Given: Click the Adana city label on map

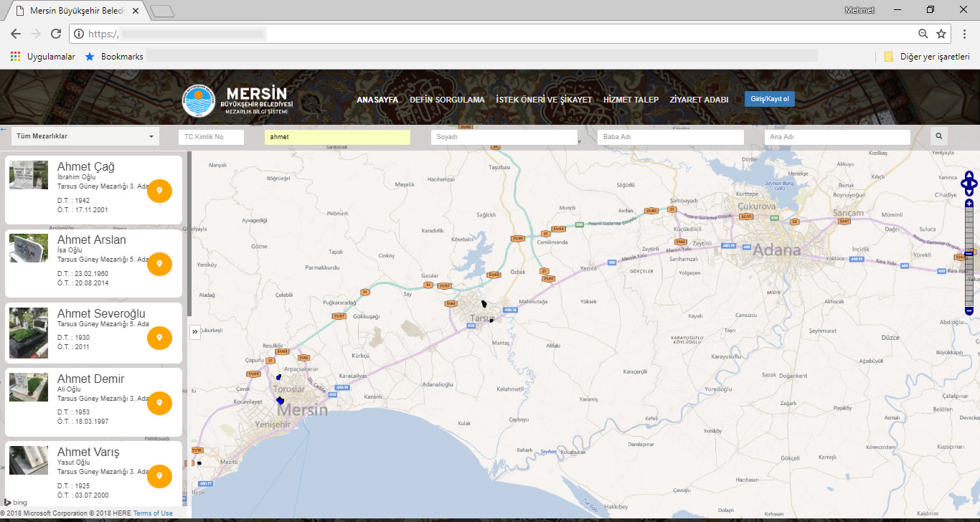Looking at the screenshot, I should pyautogui.click(x=777, y=251).
